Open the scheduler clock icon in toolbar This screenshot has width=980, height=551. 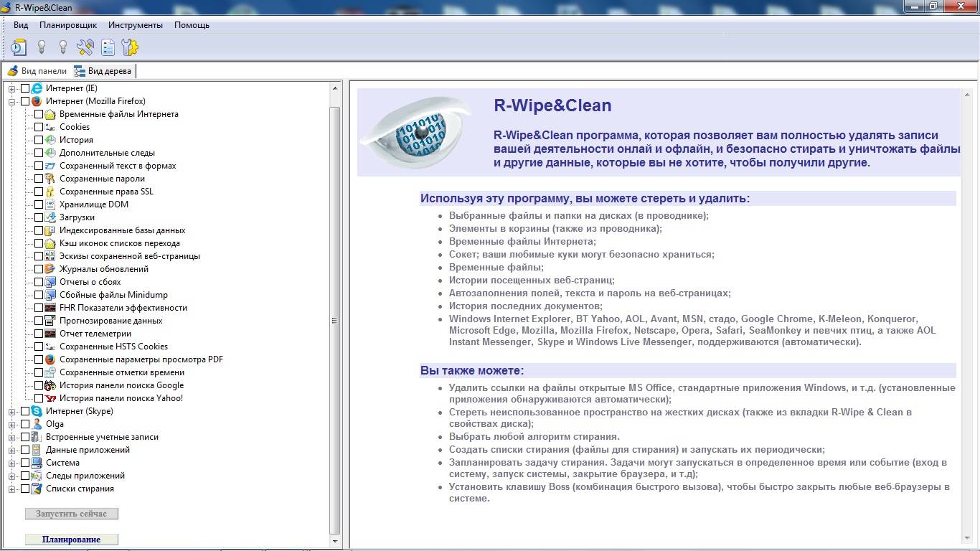tap(18, 47)
